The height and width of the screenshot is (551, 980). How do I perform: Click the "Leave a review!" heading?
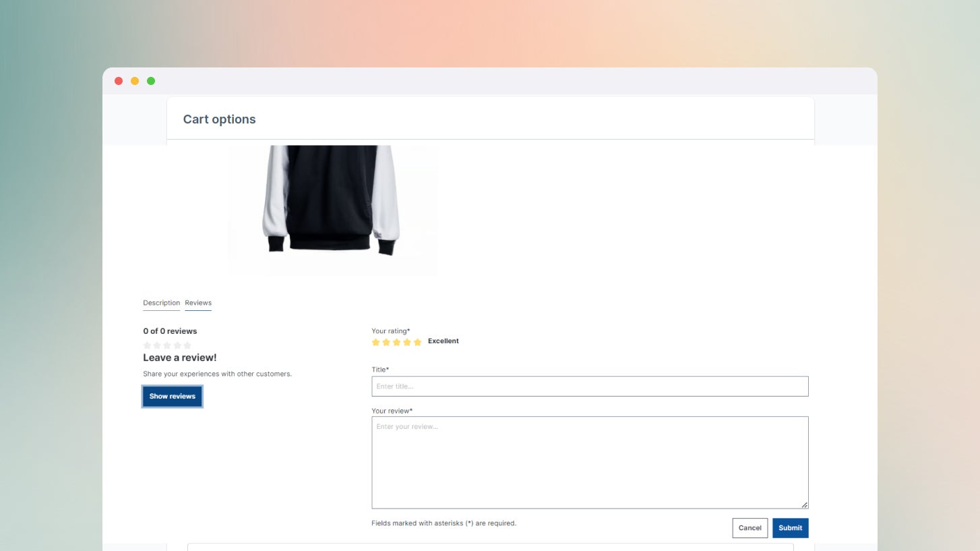tap(180, 357)
